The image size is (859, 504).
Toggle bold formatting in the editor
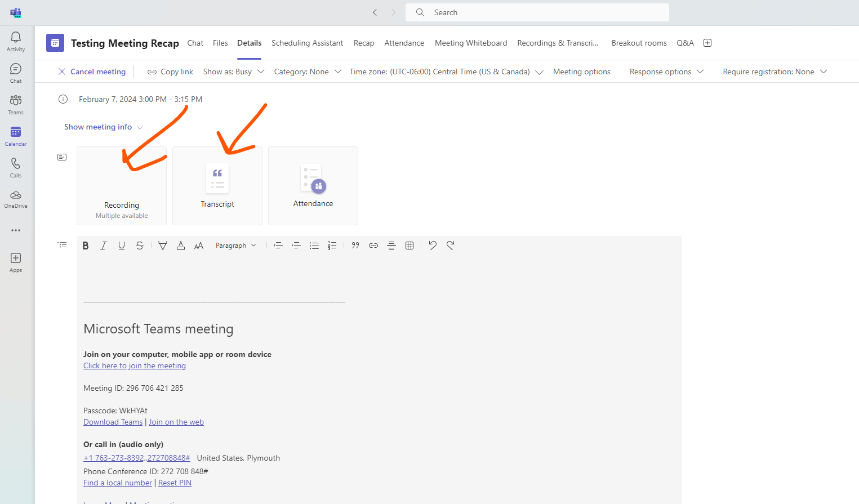(85, 245)
